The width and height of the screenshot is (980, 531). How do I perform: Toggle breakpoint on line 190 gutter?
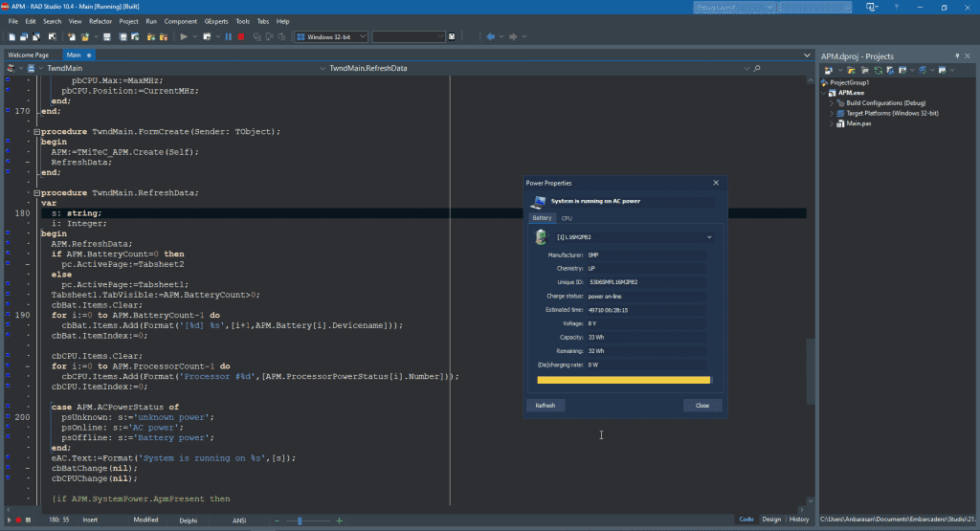[8, 316]
